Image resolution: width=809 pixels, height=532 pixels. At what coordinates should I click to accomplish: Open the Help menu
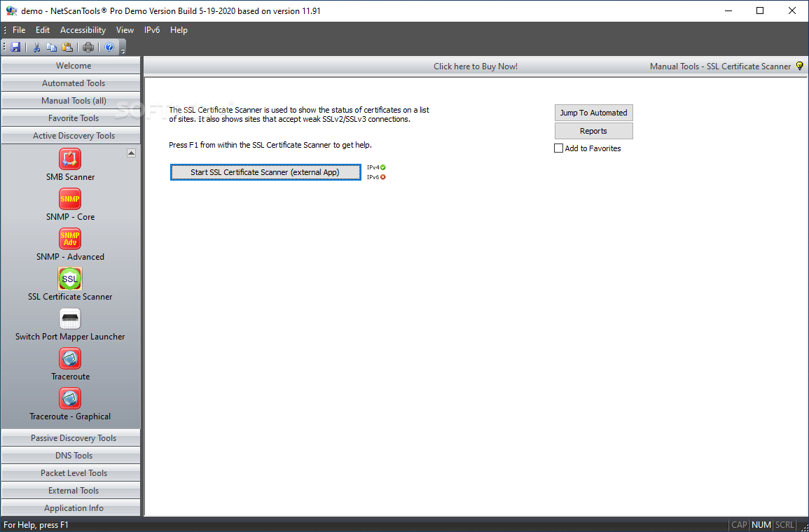click(x=179, y=30)
